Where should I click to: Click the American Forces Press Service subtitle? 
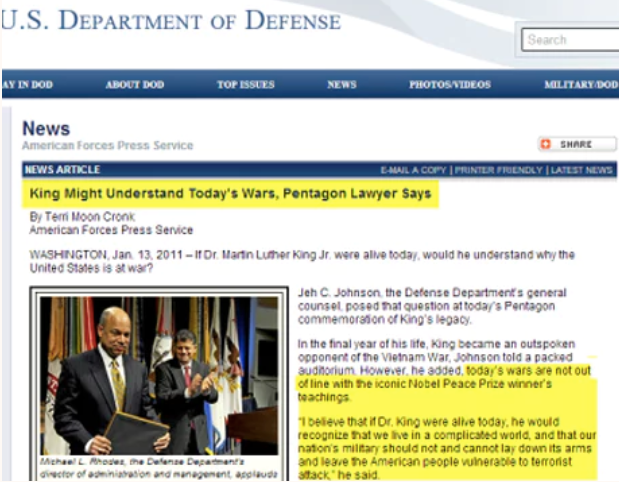[107, 145]
